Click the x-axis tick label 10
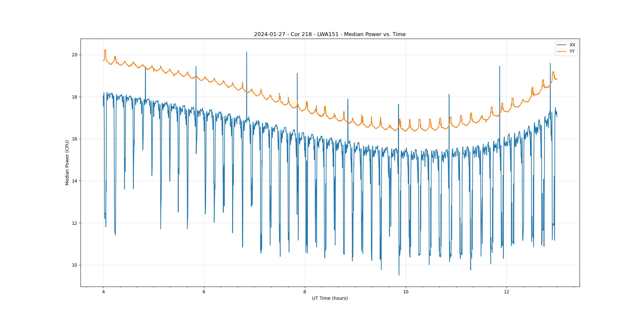Viewport: 644px width, 322px height. [406, 292]
